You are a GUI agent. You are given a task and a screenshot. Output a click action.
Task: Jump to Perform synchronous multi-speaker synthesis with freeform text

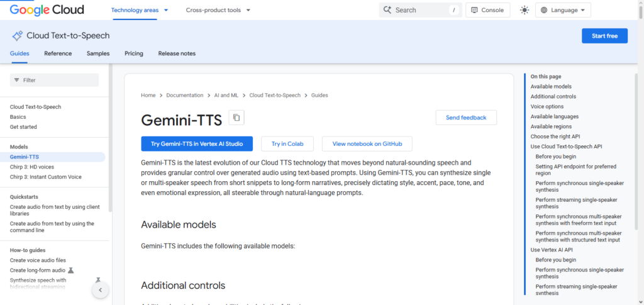tap(579, 219)
